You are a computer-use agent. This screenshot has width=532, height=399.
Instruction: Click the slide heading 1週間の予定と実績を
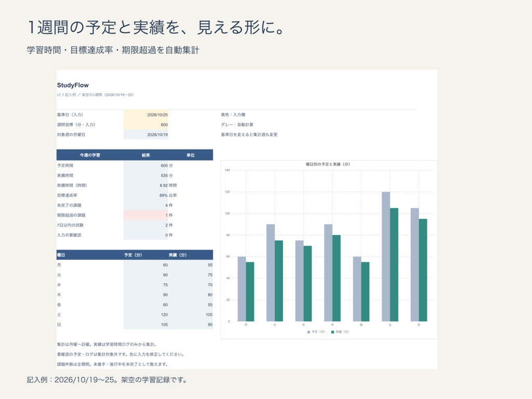click(156, 27)
